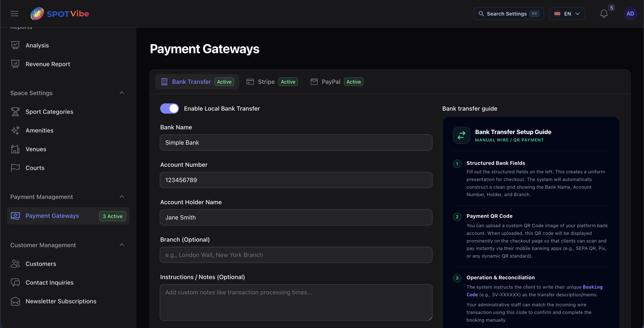Click the Stripe card icon
The height and width of the screenshot is (328, 644).
pyautogui.click(x=250, y=82)
